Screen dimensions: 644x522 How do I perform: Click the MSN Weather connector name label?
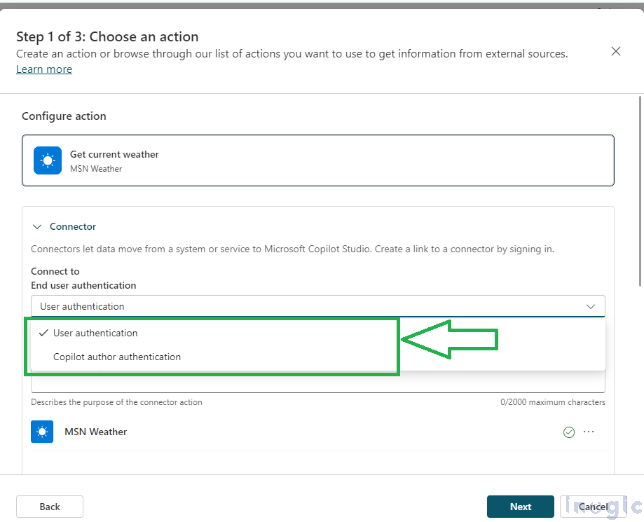tap(96, 432)
